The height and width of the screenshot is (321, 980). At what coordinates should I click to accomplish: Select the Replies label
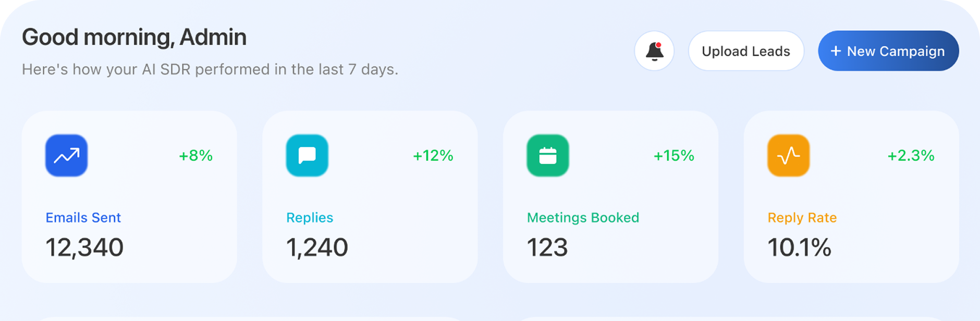click(x=310, y=217)
